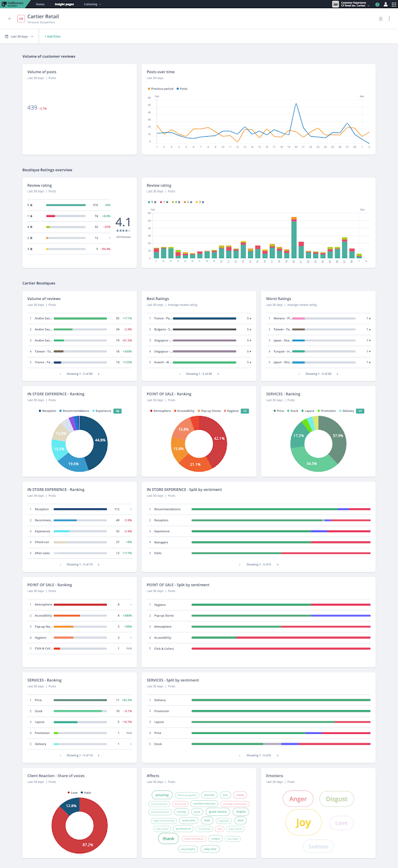Go back using the left arrow icon
The width and height of the screenshot is (398, 868).
[10, 18]
